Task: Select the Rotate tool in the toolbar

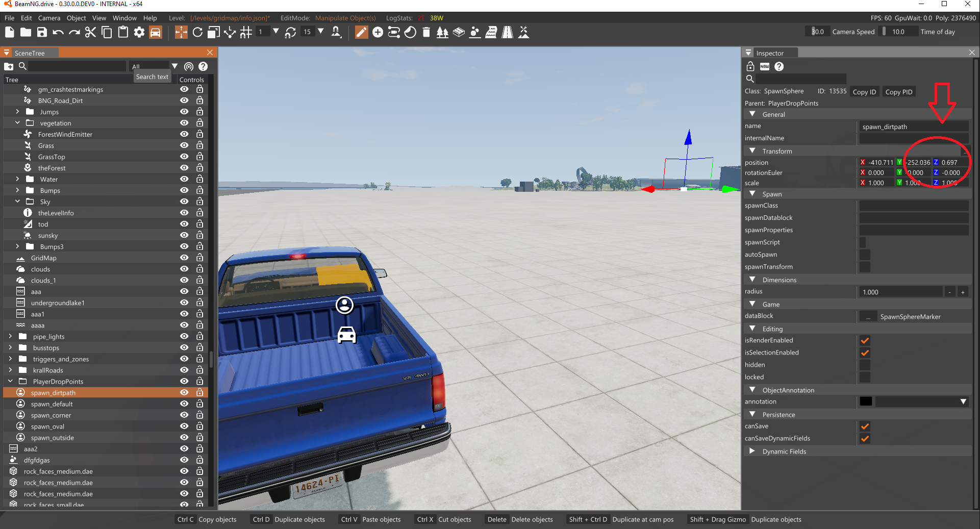Action: [x=197, y=32]
